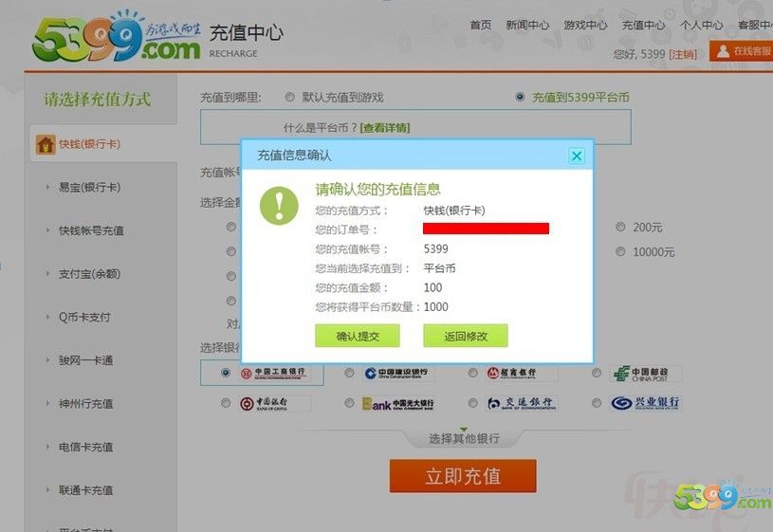Open 个人中心 navigation item

point(702,25)
